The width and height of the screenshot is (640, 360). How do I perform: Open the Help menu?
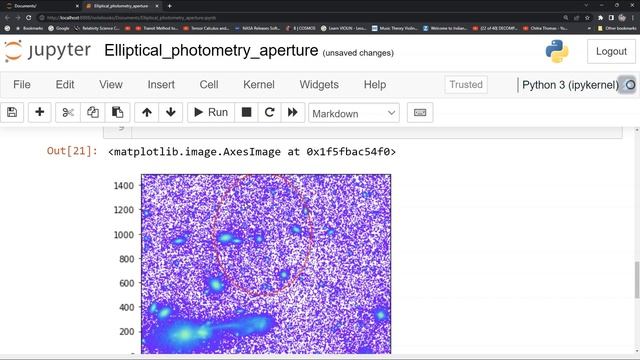coord(375,84)
